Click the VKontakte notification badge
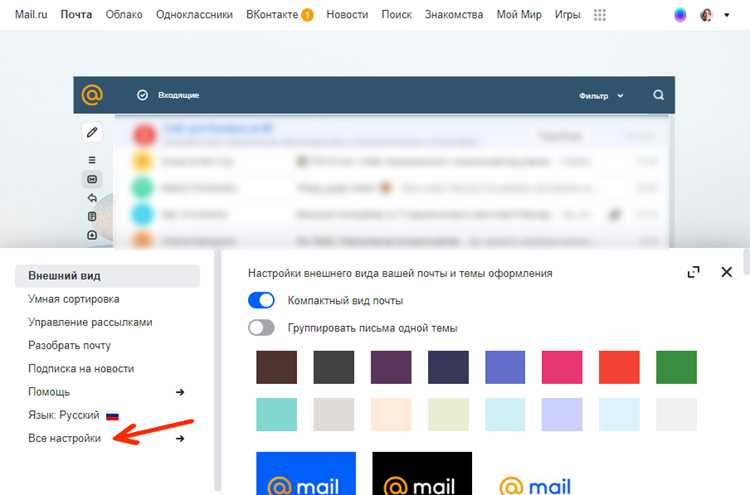The height and width of the screenshot is (495, 750). point(307,15)
